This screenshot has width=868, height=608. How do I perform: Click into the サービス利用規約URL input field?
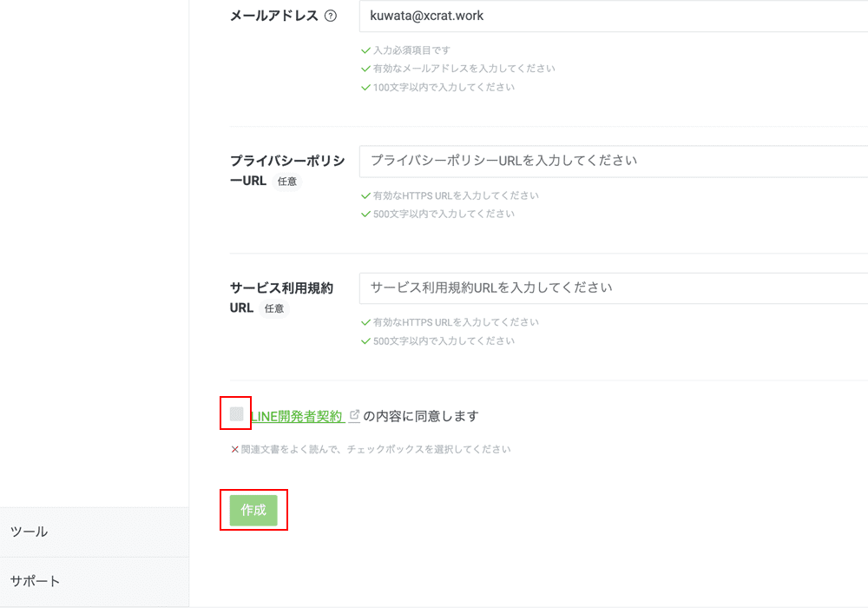click(x=608, y=287)
